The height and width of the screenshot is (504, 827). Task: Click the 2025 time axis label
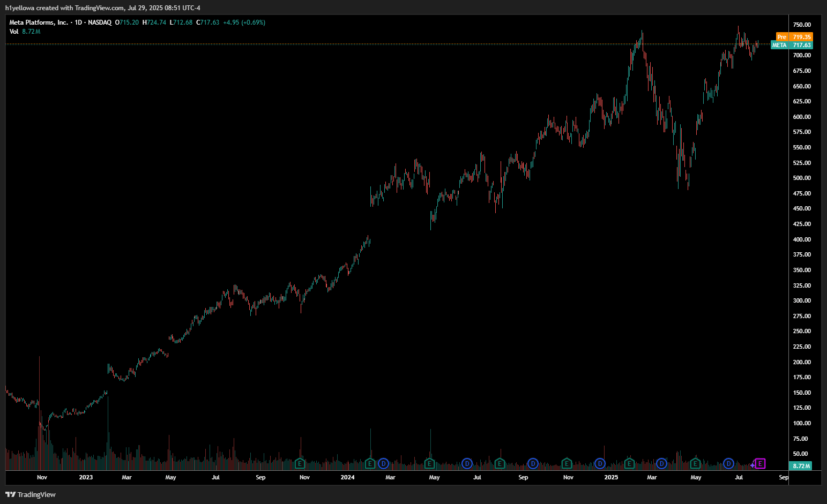[x=611, y=477]
